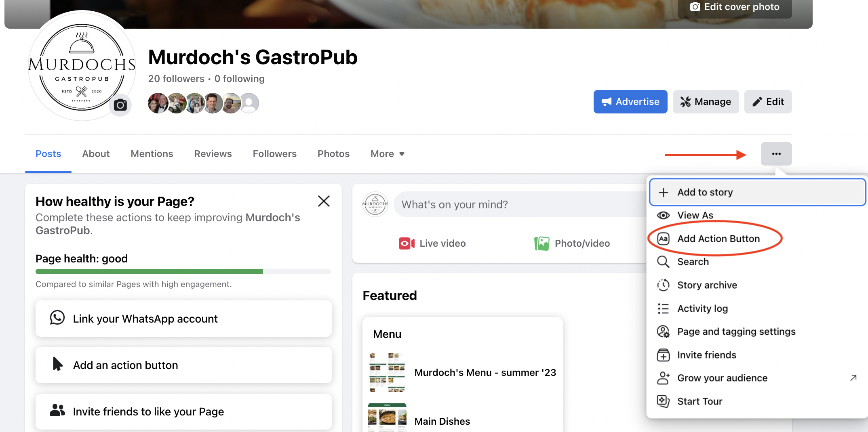Screen dimensions: 868x432
Task: Select Search in page menu
Action: pos(757,262)
